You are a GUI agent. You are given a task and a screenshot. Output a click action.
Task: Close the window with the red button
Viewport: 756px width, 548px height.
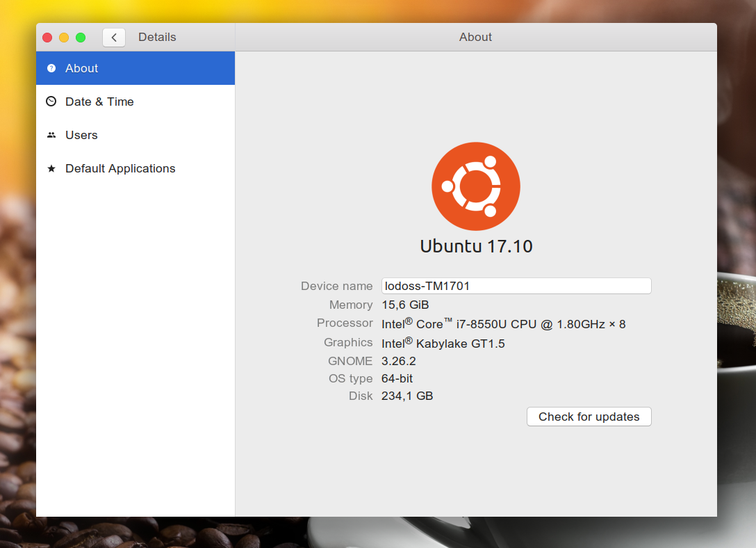[x=47, y=37]
